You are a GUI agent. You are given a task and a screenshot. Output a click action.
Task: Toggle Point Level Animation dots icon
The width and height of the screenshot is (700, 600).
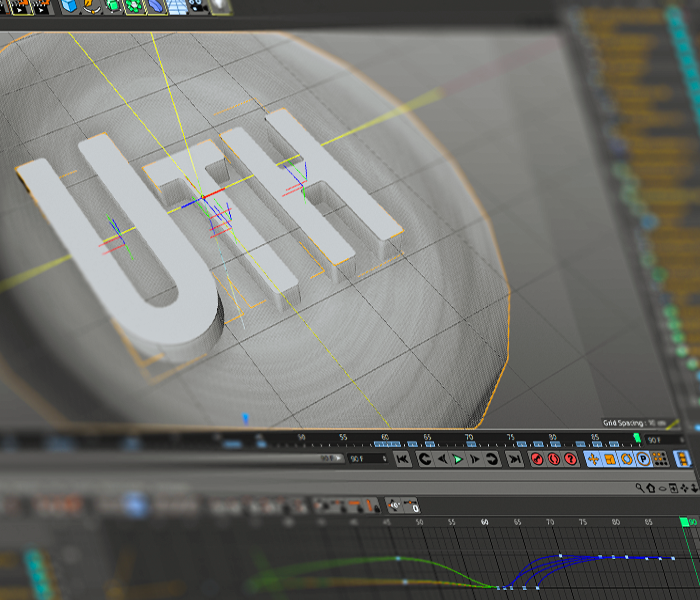(x=659, y=459)
